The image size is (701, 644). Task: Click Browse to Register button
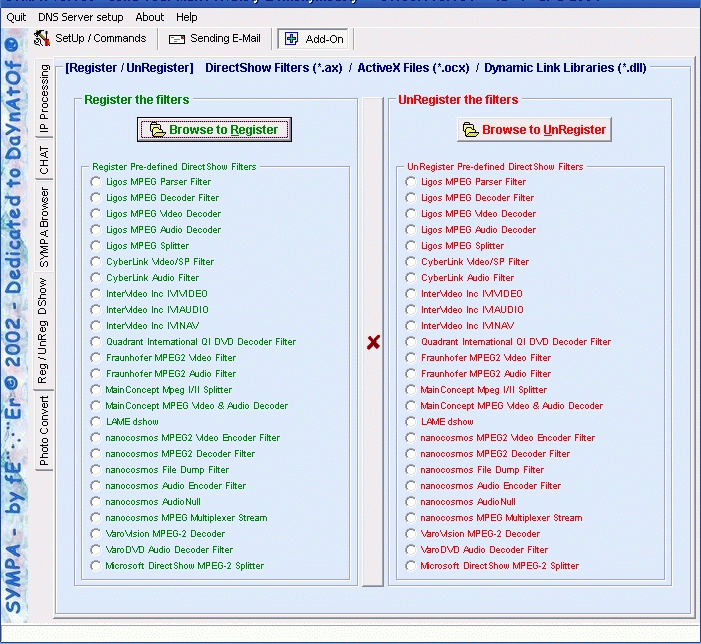pyautogui.click(x=215, y=129)
